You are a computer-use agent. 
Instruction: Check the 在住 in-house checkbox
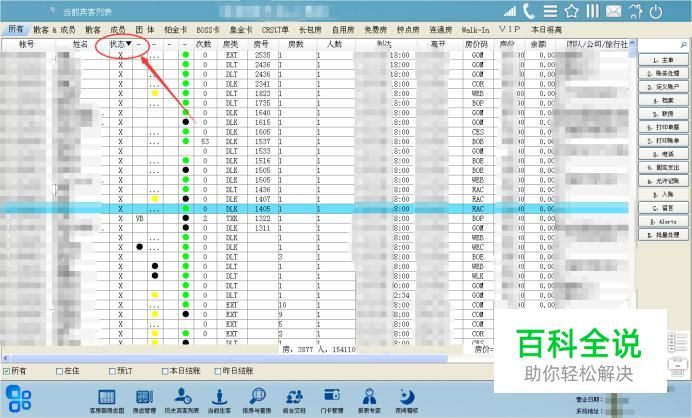pos(60,371)
